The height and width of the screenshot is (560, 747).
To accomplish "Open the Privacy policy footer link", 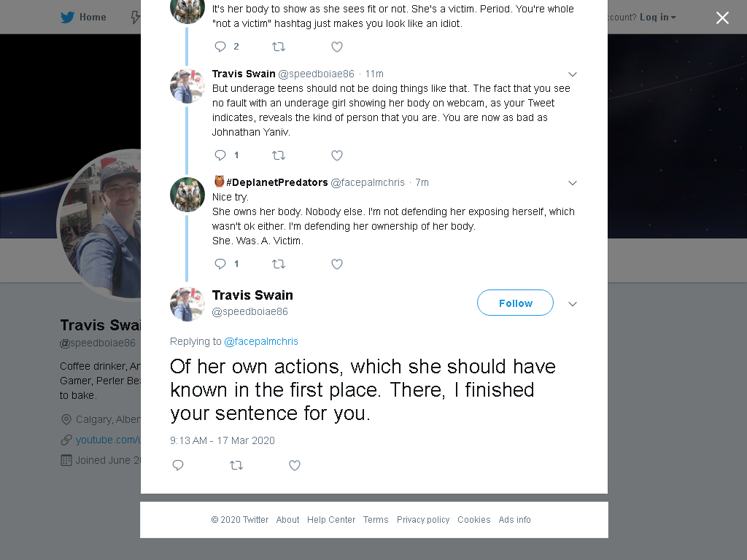I will pyautogui.click(x=423, y=519).
